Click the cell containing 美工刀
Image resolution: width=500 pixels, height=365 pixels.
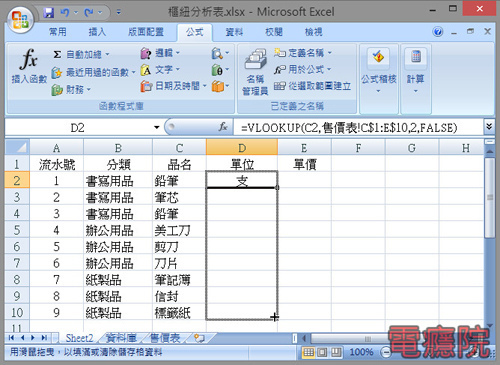tap(179, 230)
